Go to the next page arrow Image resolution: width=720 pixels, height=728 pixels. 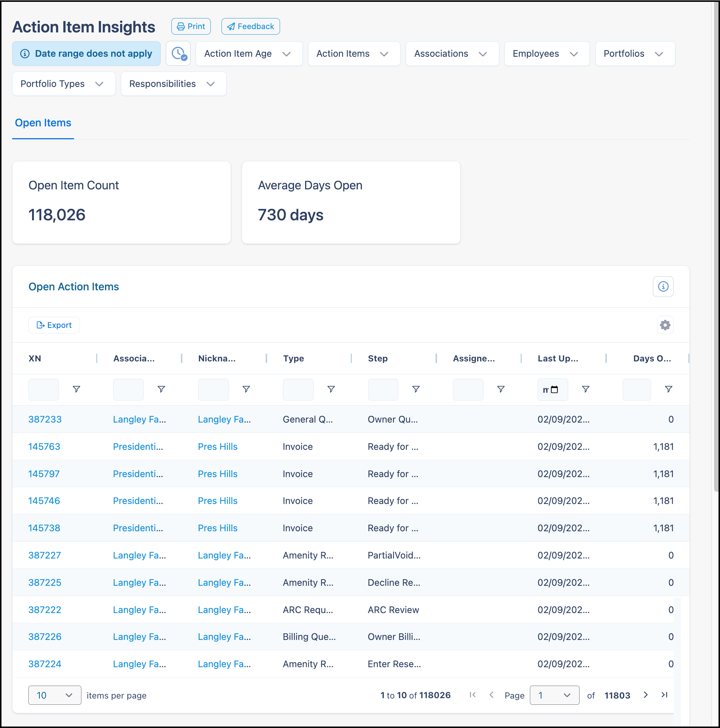[x=645, y=695]
